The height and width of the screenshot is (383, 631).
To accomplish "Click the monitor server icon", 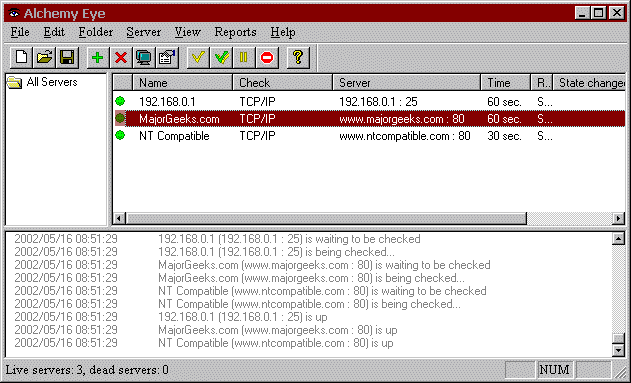I will click(x=144, y=58).
